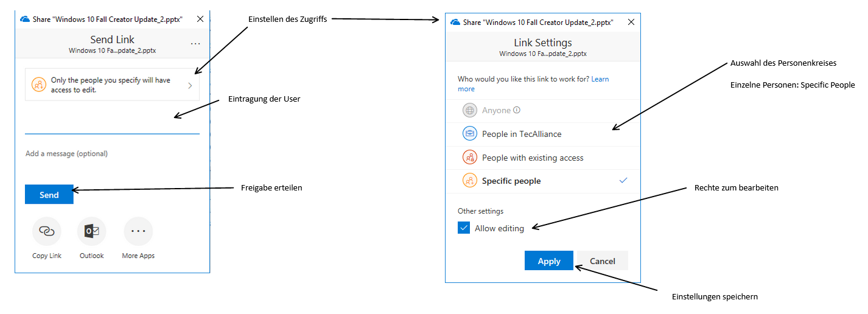Expand link settings via the chevron arrow
Image resolution: width=868 pixels, height=314 pixels.
click(190, 85)
